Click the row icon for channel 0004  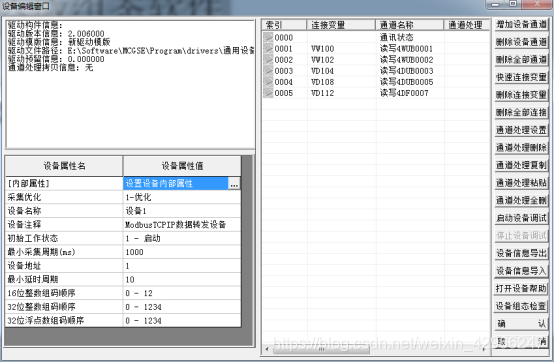coord(268,82)
